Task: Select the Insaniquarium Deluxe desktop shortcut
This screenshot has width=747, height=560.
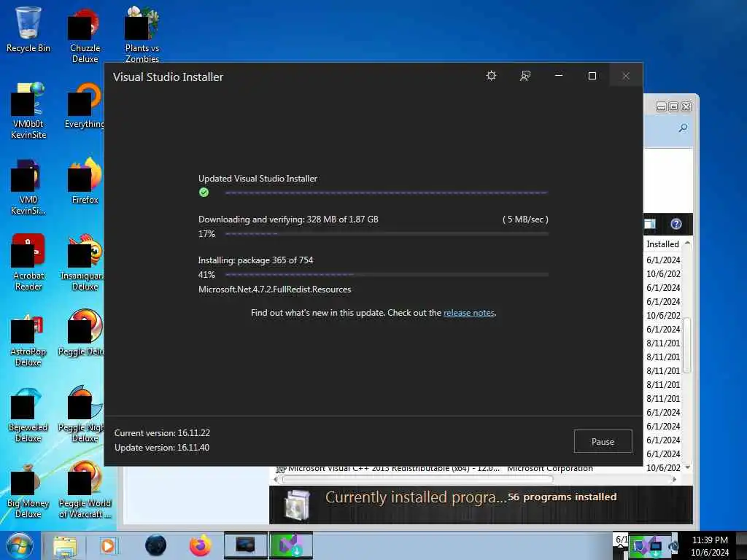Action: click(83, 262)
